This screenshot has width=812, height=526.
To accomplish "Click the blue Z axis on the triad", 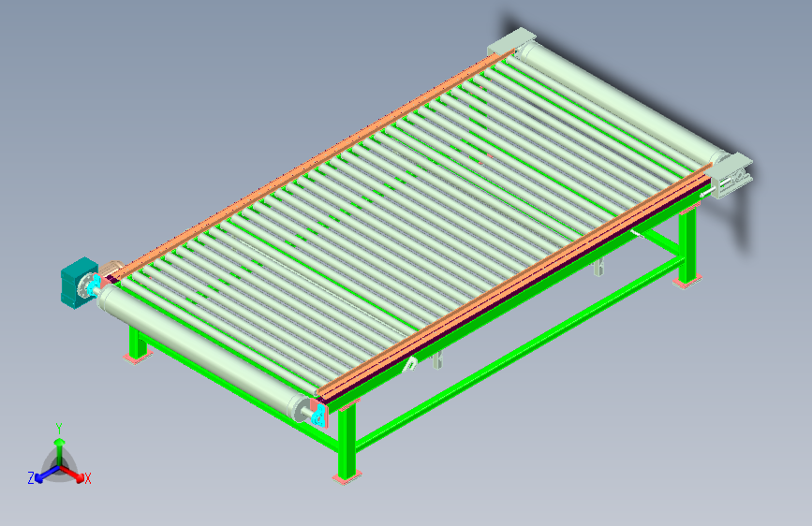I will pos(47,475).
